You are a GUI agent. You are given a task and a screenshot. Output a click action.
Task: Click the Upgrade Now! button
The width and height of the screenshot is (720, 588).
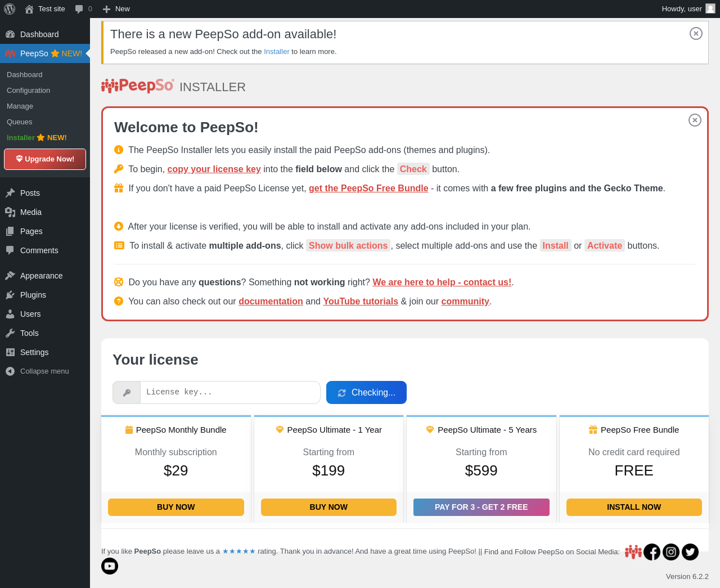tap(45, 159)
